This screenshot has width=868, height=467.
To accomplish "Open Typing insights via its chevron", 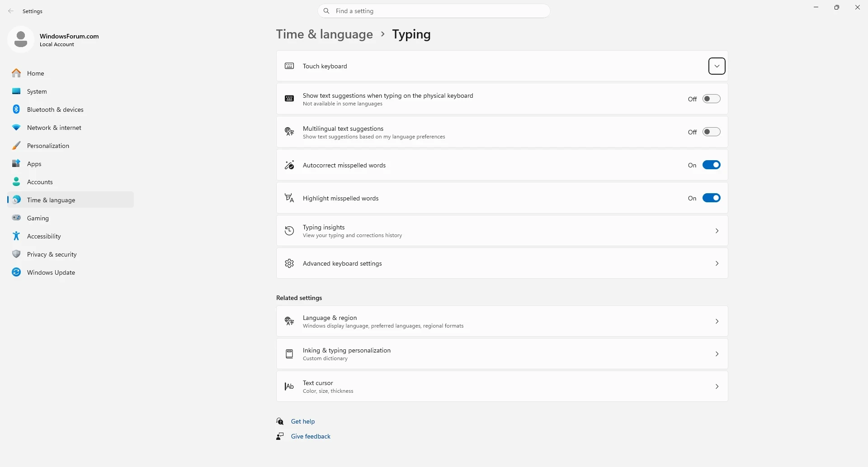I will click(717, 231).
